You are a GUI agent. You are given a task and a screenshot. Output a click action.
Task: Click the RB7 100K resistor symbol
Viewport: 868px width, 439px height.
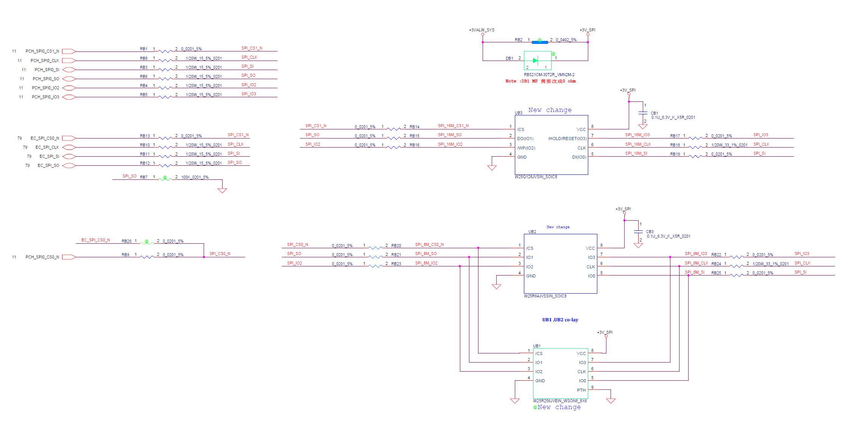(165, 179)
